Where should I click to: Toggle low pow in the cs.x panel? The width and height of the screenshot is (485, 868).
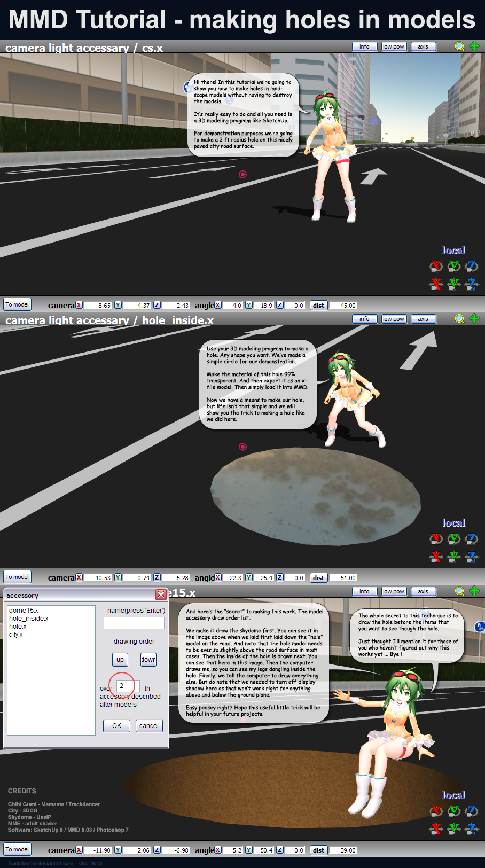click(x=394, y=46)
